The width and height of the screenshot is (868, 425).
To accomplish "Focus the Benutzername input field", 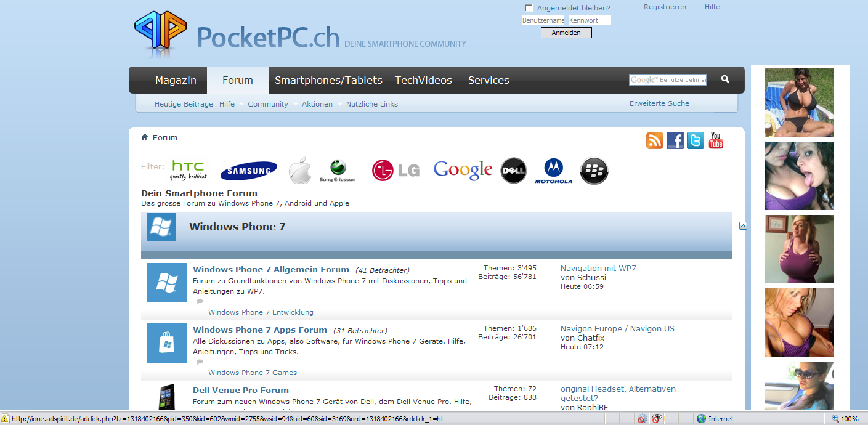I will coord(543,20).
